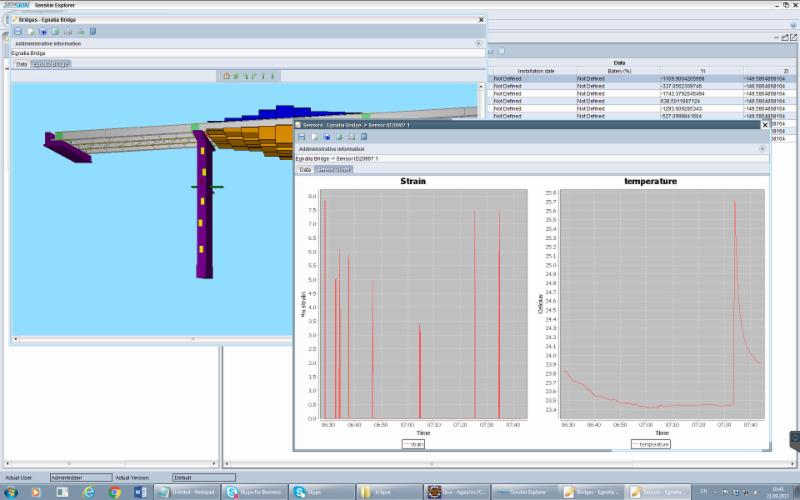Viewport: 800px width, 500px height.
Task: Select the Data tab in Sensors window
Action: click(x=306, y=170)
